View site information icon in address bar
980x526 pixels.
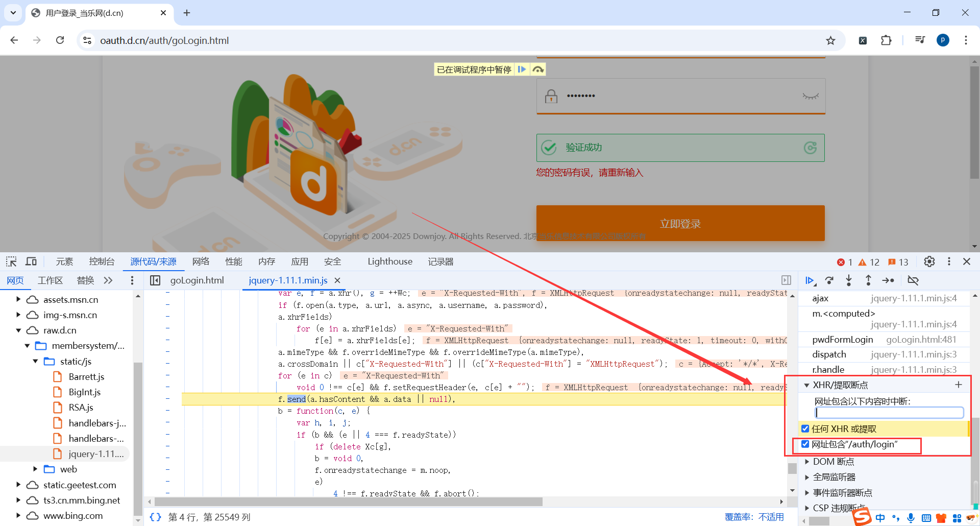(x=87, y=40)
